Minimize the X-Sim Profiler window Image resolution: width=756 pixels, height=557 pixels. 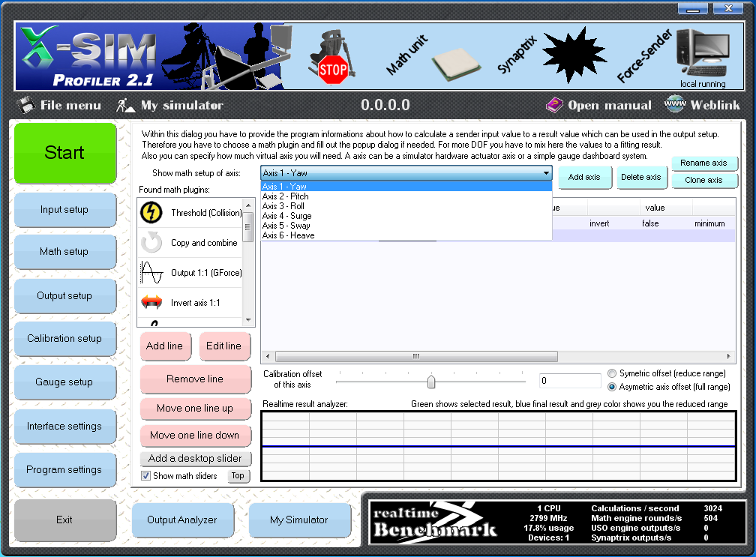coord(693,8)
